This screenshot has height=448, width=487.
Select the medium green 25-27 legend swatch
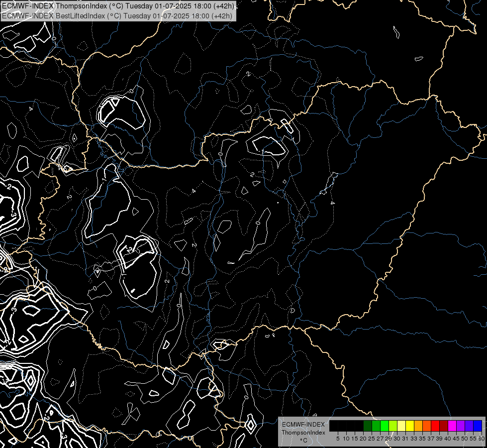point(376,426)
